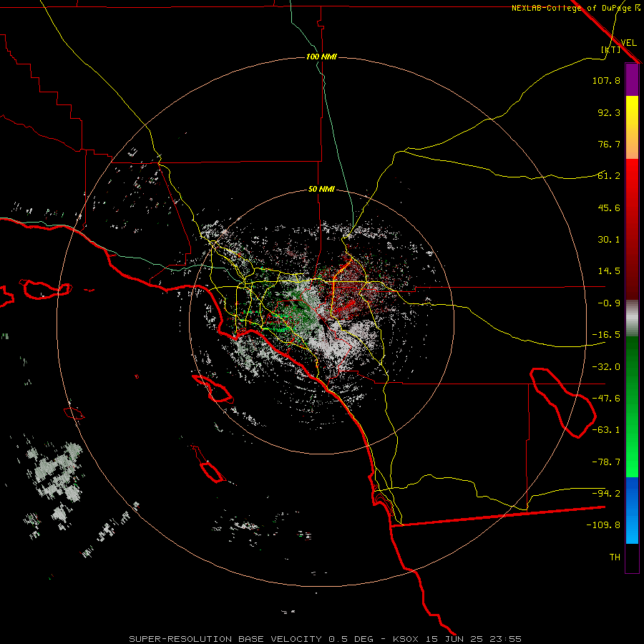Click the yellow color band in legend
The height and width of the screenshot is (644, 644).
click(x=632, y=111)
